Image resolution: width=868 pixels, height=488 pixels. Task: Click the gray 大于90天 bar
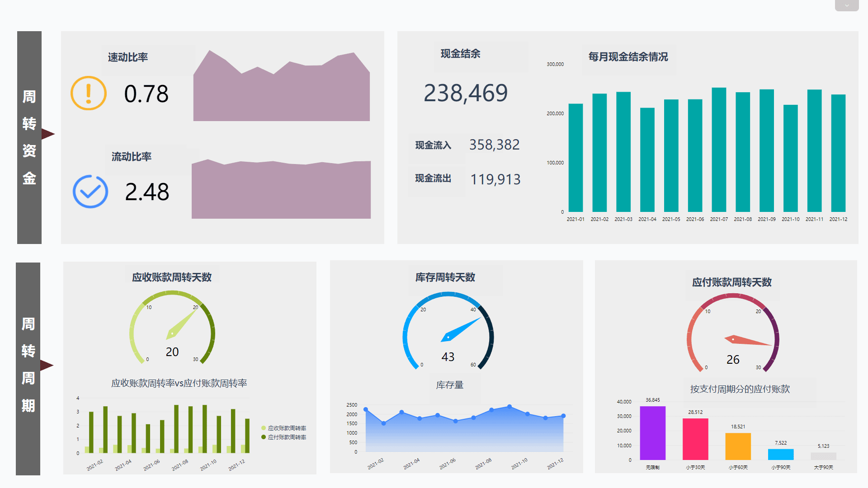click(824, 456)
